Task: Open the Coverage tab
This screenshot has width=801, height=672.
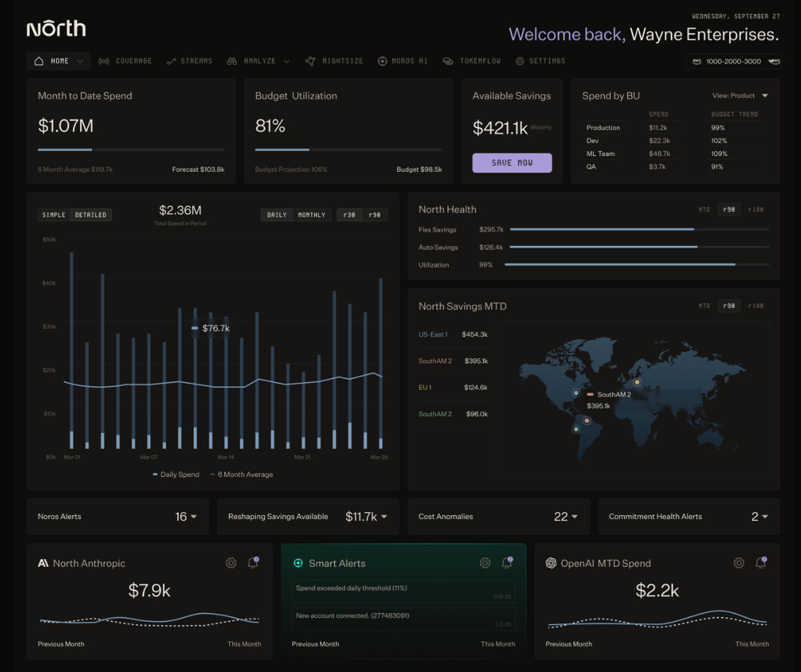Action: pos(125,61)
